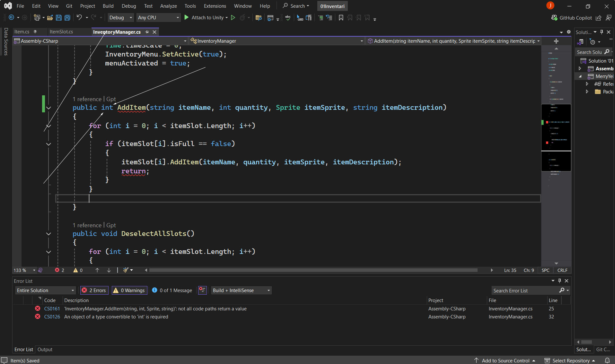Viewport: 615px width, 364px height.
Task: Click the Start Without Debugging play icon
Action: [x=233, y=18]
